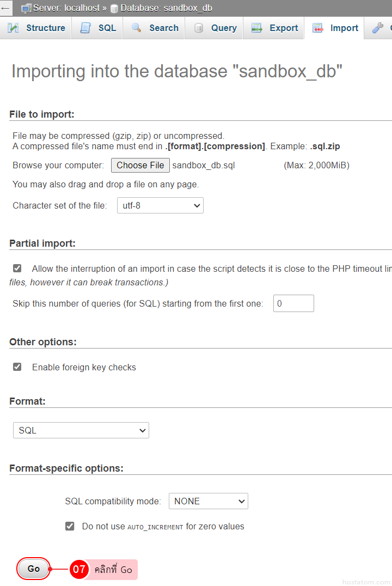Toggle the allow interruption of import checkbox
392x586 pixels.
17,268
